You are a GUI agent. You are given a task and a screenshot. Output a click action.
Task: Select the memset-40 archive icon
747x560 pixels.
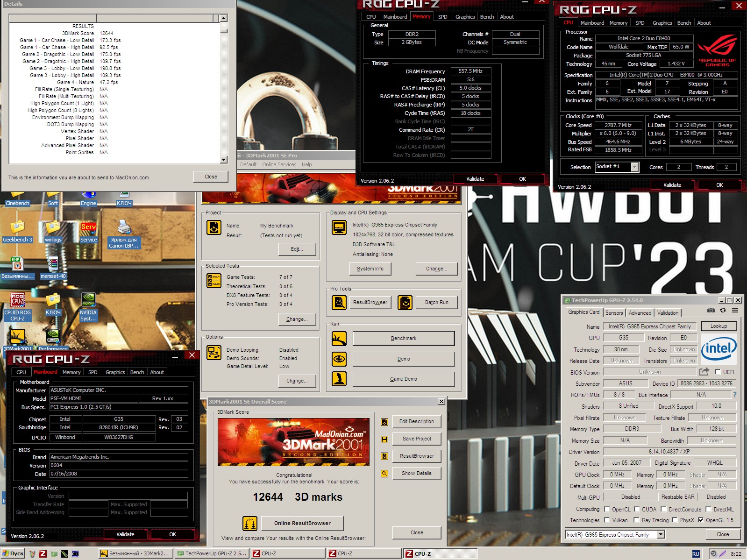click(53, 268)
